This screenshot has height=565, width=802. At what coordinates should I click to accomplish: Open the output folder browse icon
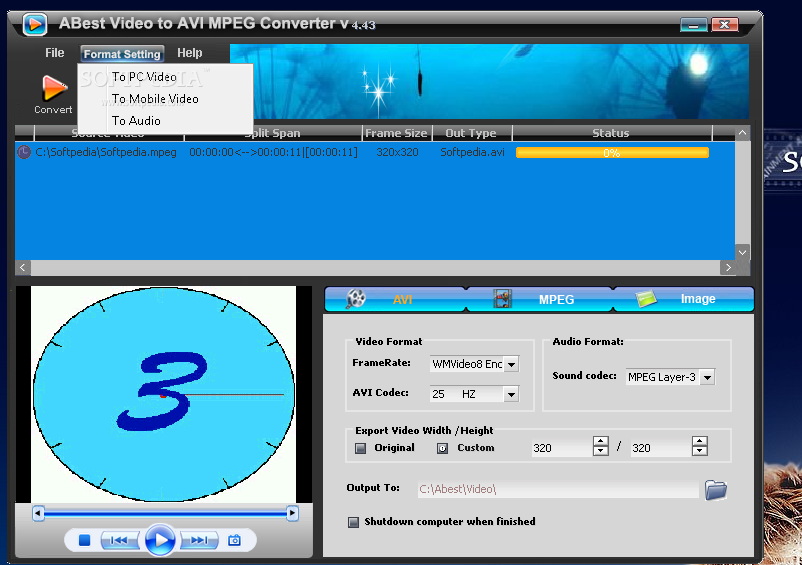pyautogui.click(x=716, y=490)
